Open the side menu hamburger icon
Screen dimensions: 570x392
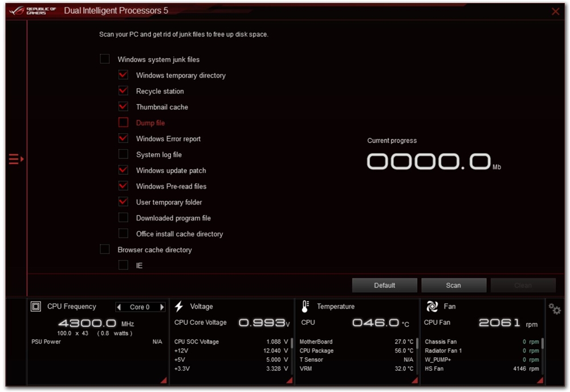[x=15, y=159]
